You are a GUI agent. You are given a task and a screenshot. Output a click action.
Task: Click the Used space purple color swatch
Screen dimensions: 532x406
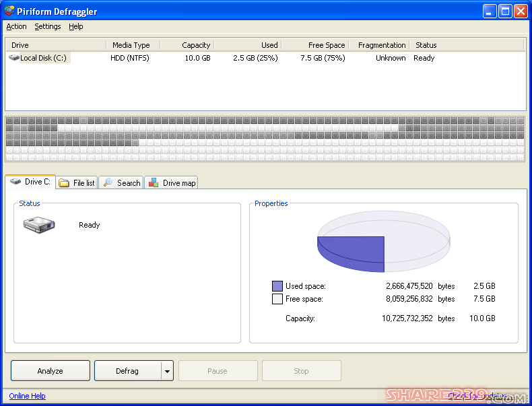click(277, 286)
